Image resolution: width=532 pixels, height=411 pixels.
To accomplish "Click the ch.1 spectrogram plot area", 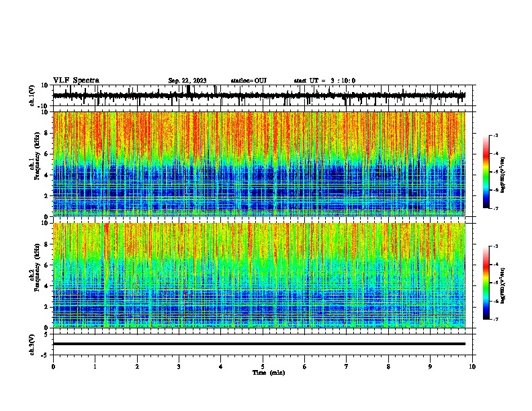I will point(259,164).
